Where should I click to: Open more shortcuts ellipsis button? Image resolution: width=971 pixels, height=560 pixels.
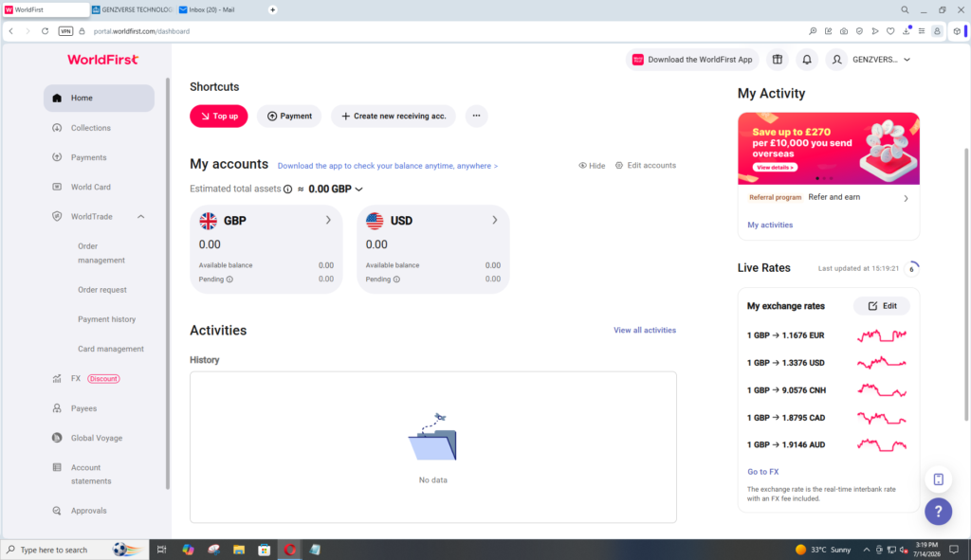[x=476, y=116]
